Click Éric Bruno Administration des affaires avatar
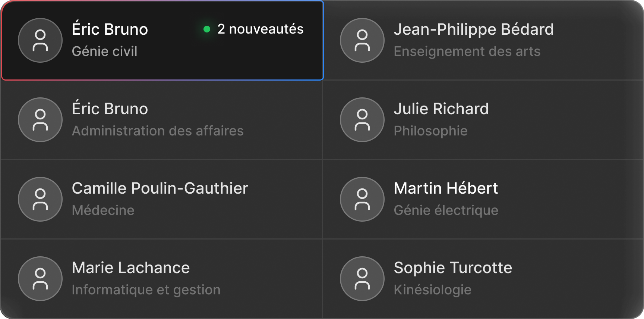The height and width of the screenshot is (319, 644). point(40,120)
